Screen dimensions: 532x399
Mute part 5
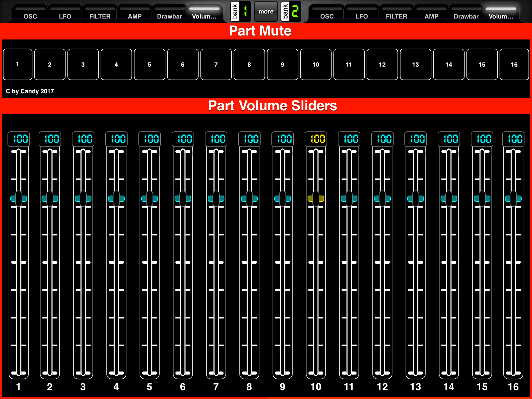150,64
